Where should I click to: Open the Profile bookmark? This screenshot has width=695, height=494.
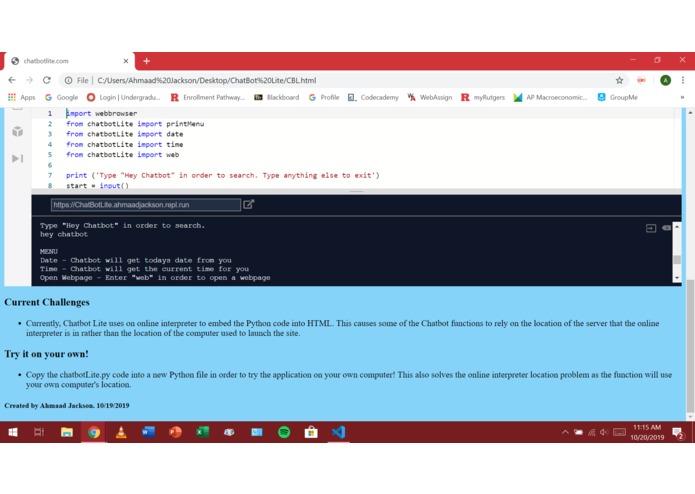(324, 97)
